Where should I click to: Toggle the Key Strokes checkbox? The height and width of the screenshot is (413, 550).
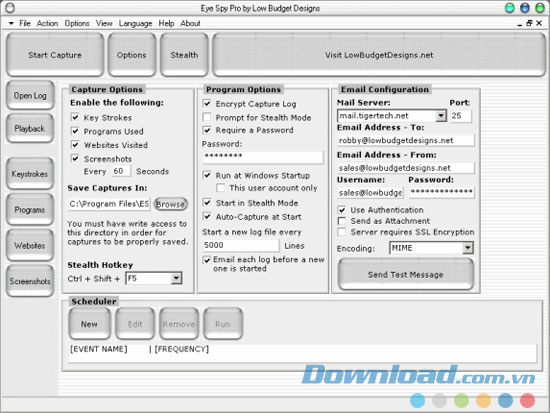pos(75,117)
